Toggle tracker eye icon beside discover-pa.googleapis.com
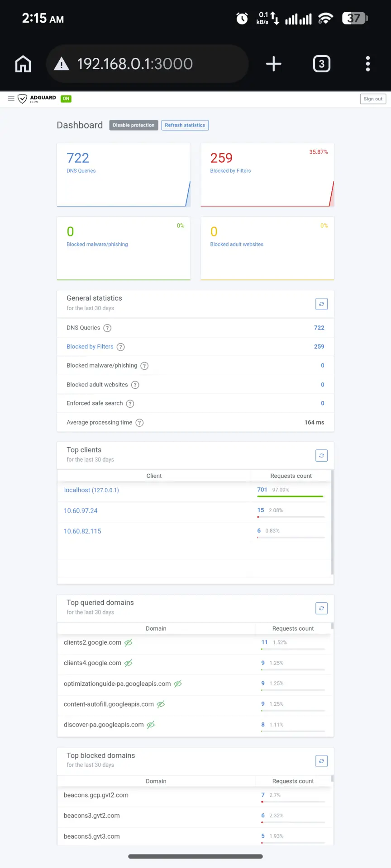This screenshot has height=868, width=391. click(151, 725)
